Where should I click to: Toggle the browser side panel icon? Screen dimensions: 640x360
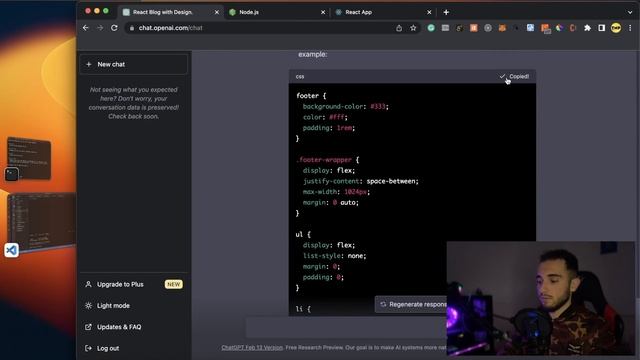coord(602,28)
